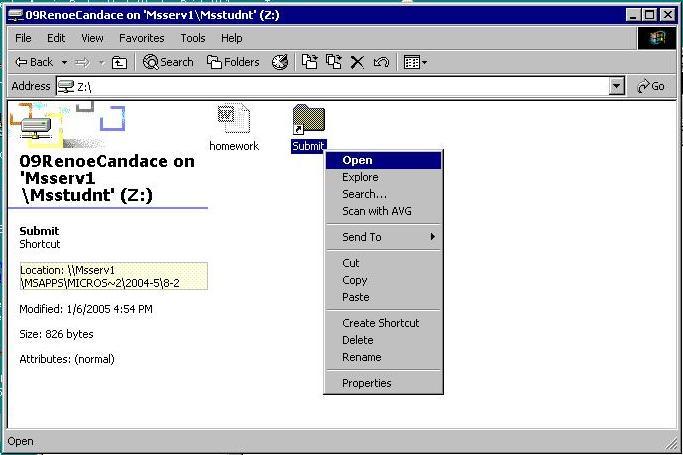Viewport: 683px width, 455px height.
Task: Click the Back toolbar button
Action: [x=34, y=62]
